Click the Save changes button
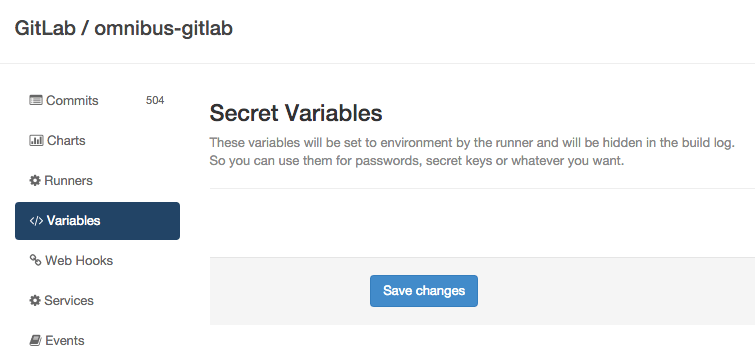The image size is (755, 360). point(424,291)
